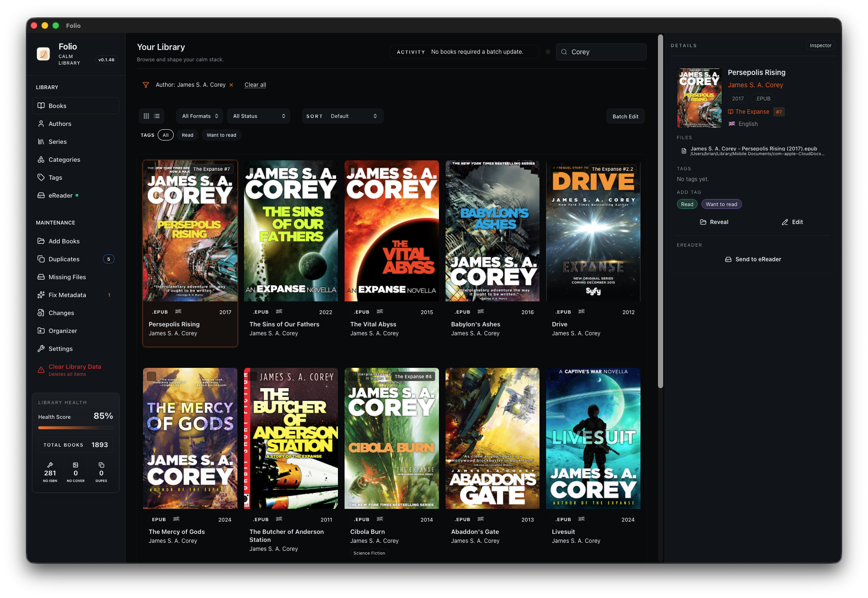Click the Health Score progress bar

76,428
